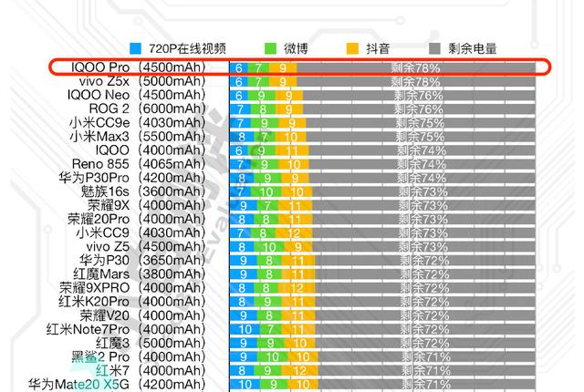Click the vivo Z5 (4500mAh) row label

pos(146,246)
